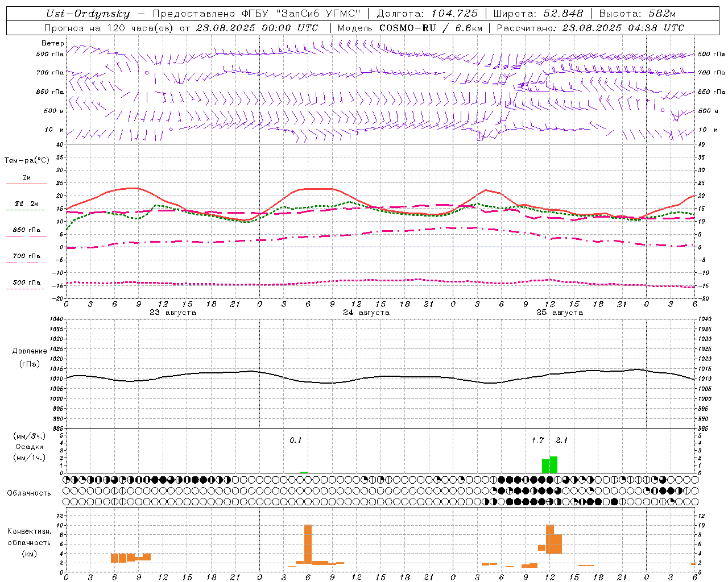Click the 25 августа date label
728x582 pixels.
(x=560, y=313)
